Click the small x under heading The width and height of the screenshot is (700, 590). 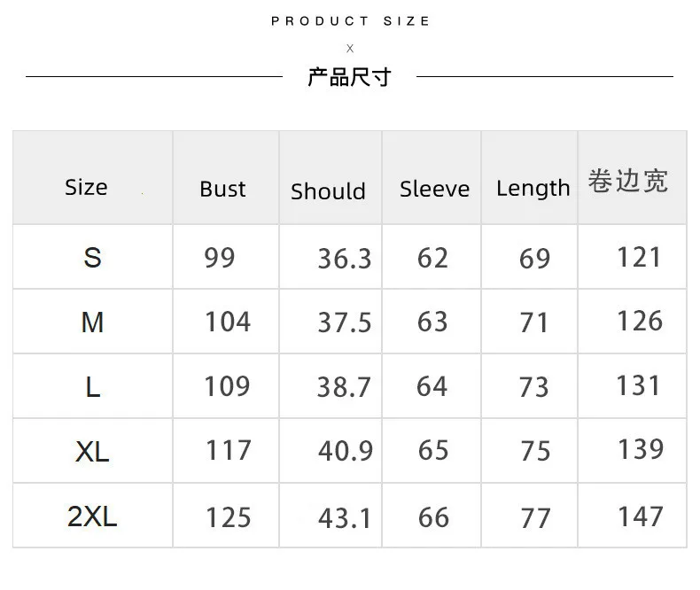[x=350, y=49]
